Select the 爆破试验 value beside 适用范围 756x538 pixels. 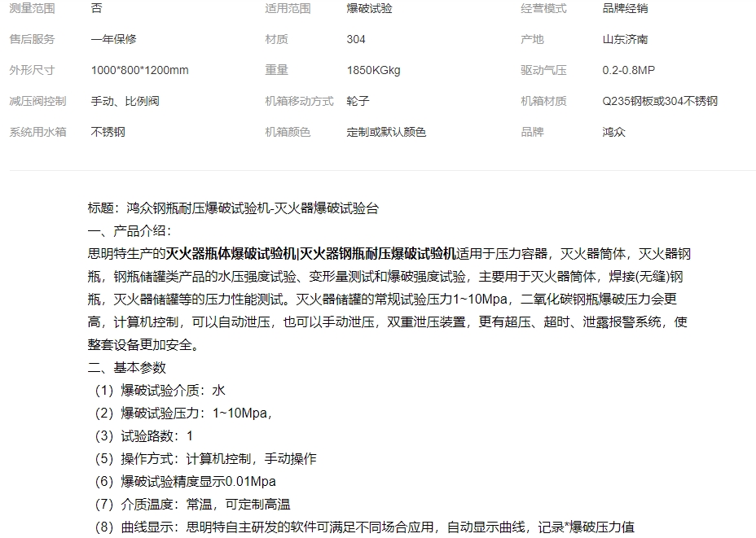pyautogui.click(x=369, y=8)
